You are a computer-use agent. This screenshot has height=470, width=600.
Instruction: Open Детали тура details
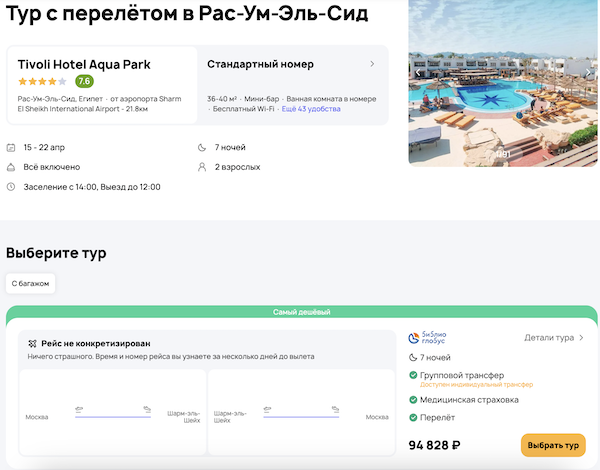point(554,338)
